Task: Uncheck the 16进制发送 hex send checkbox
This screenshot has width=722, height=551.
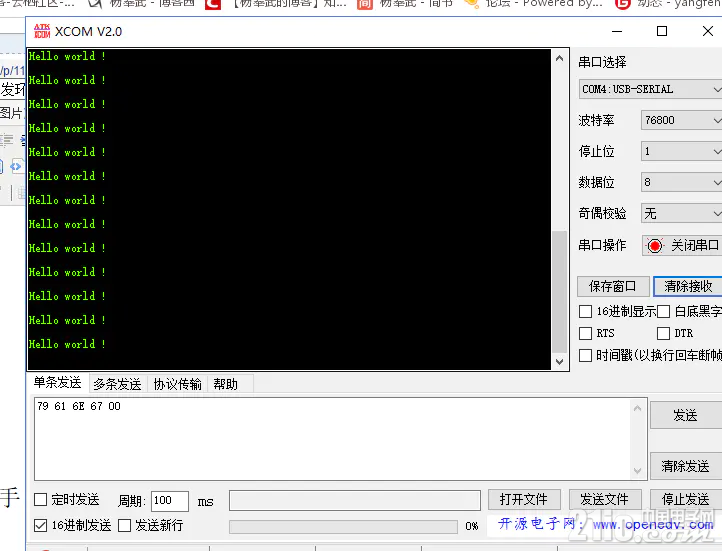Action: [41, 525]
